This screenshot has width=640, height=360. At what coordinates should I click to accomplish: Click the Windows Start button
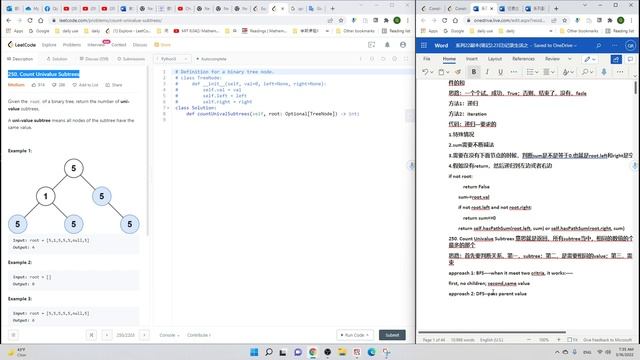pos(254,352)
